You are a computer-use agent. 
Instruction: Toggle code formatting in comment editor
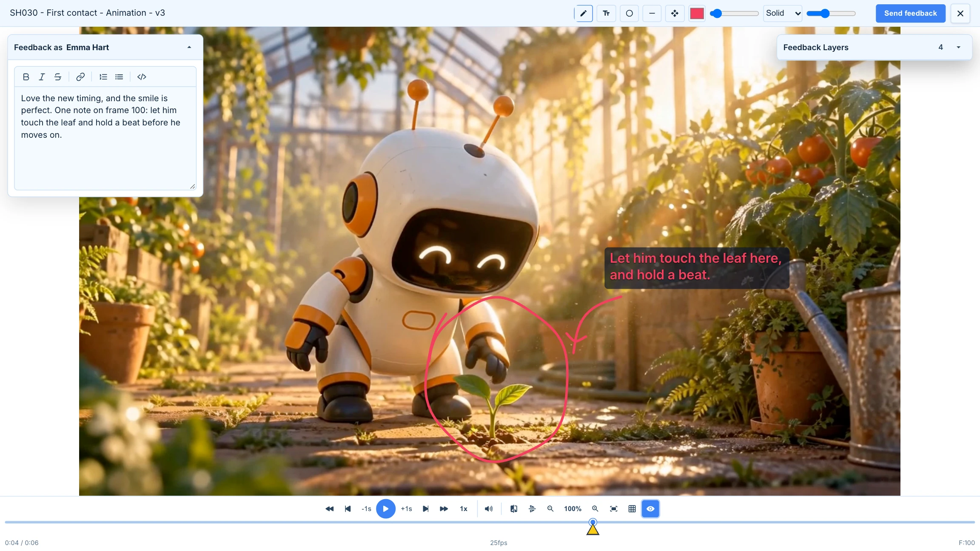(x=142, y=77)
